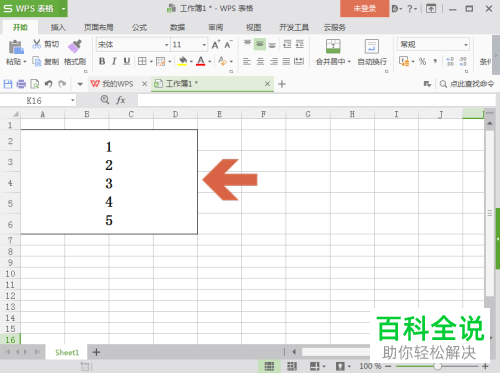Adjust the zoom slider handle
This screenshot has width=500, height=373.
(438, 366)
